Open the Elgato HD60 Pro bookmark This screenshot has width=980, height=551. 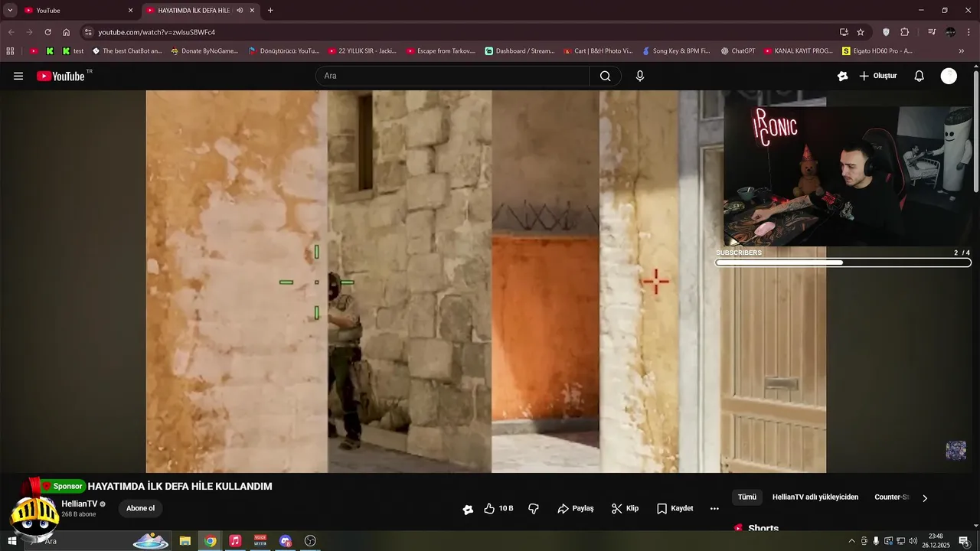pos(877,51)
